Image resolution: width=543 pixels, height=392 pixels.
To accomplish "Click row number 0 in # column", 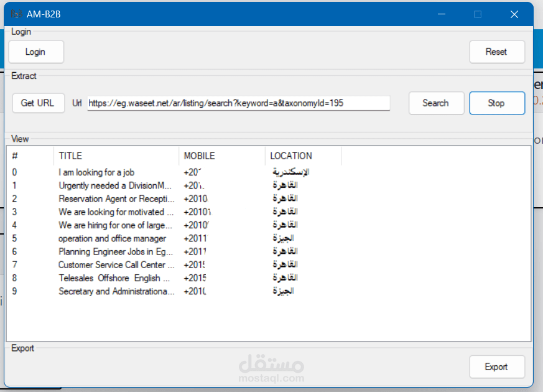I will click(x=14, y=172).
